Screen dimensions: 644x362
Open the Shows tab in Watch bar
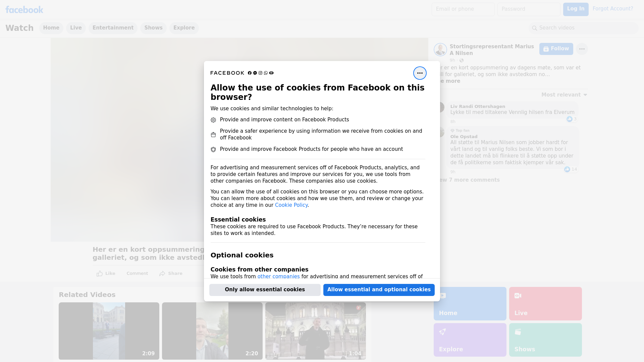click(153, 28)
